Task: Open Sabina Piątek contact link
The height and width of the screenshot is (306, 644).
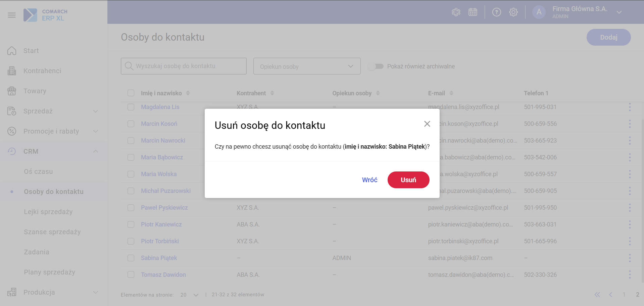Action: [x=159, y=258]
